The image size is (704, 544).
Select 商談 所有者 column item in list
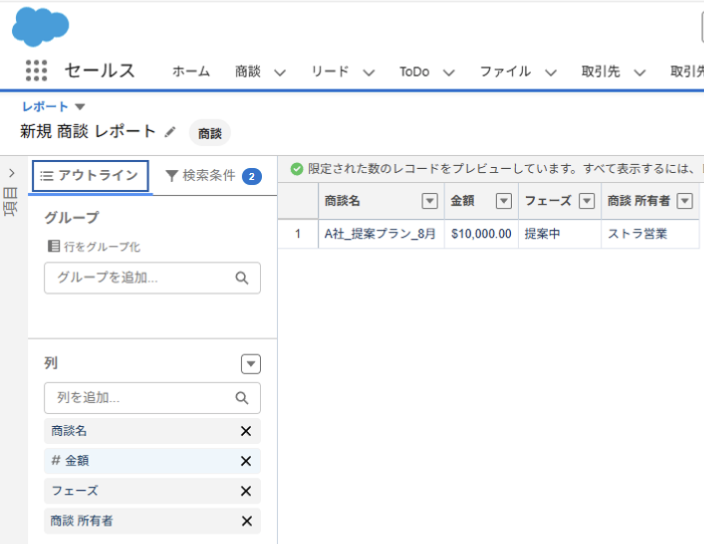click(152, 521)
